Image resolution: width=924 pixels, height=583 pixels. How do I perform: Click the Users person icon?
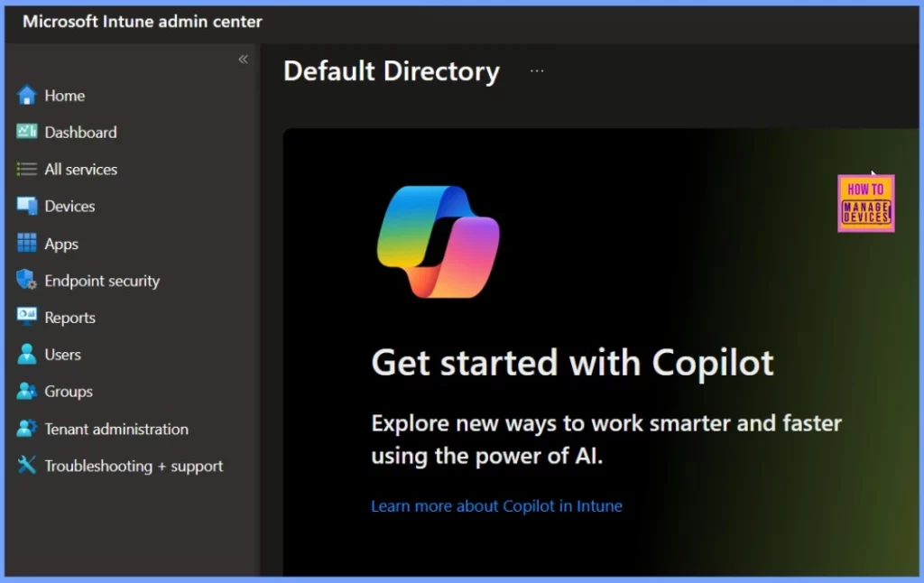(26, 354)
